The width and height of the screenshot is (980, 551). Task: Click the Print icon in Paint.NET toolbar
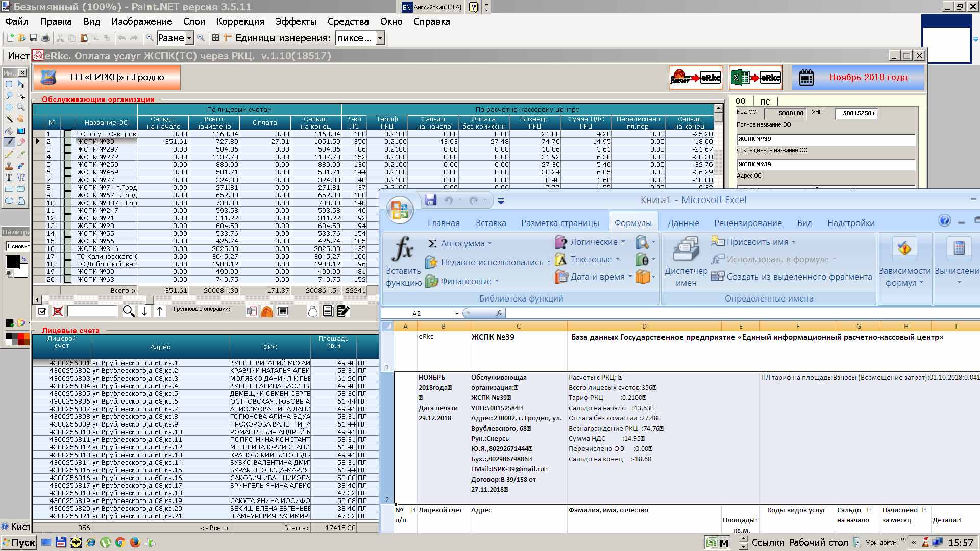click(x=45, y=38)
